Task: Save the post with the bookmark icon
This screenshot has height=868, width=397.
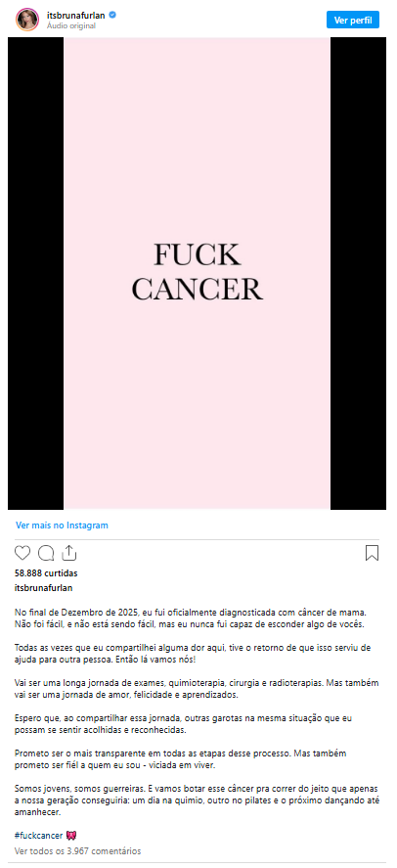Action: pyautogui.click(x=373, y=553)
